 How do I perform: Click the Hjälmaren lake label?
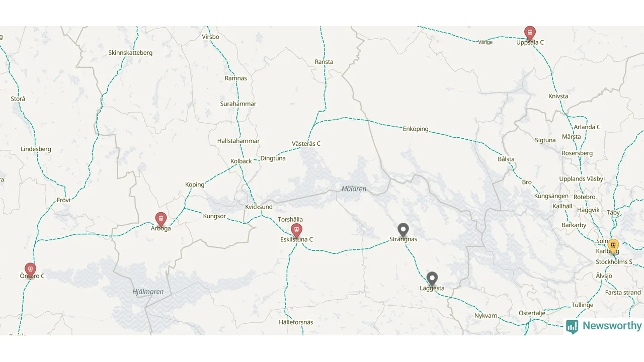(x=148, y=292)
